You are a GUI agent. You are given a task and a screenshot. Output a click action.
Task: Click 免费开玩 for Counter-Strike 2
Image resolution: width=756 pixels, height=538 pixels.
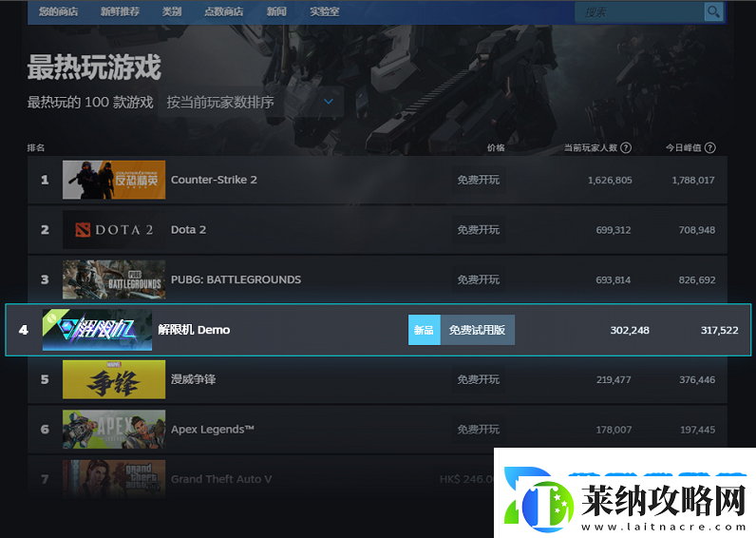[x=479, y=180]
